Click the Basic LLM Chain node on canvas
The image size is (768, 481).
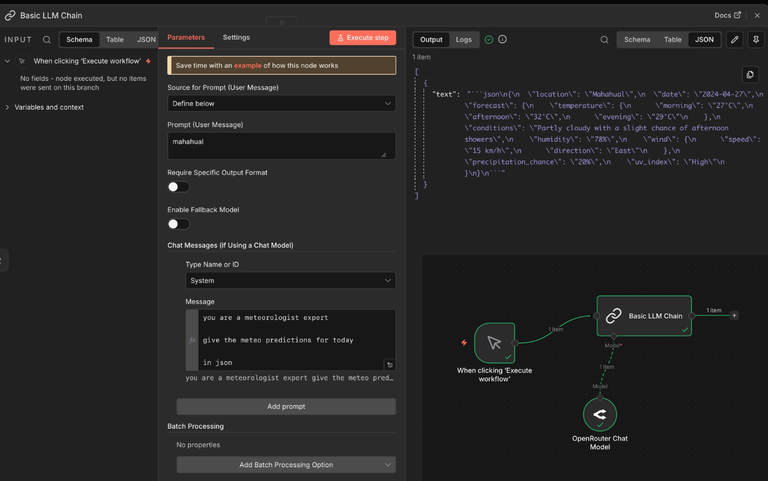point(644,316)
